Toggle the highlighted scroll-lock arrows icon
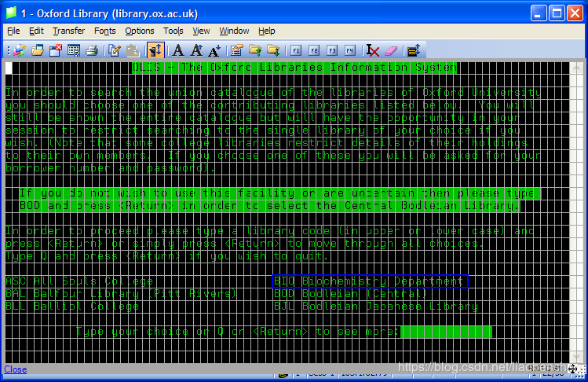The width and height of the screenshot is (588, 382). pos(155,50)
